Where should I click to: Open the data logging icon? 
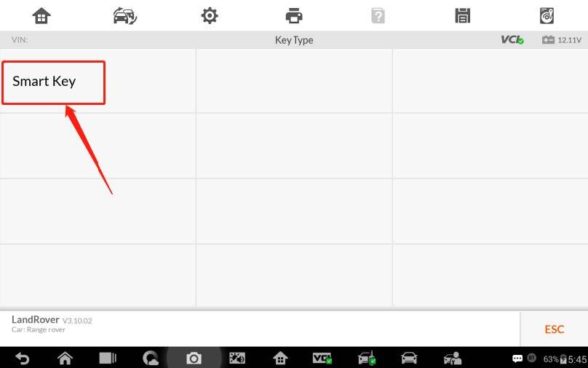(547, 16)
